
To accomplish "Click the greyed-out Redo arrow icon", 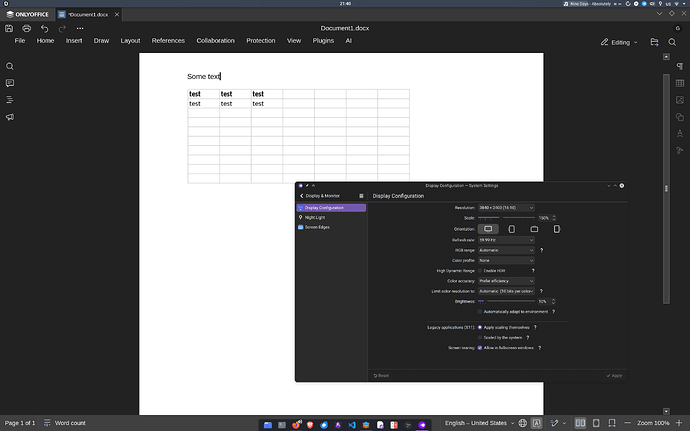I will pos(62,28).
